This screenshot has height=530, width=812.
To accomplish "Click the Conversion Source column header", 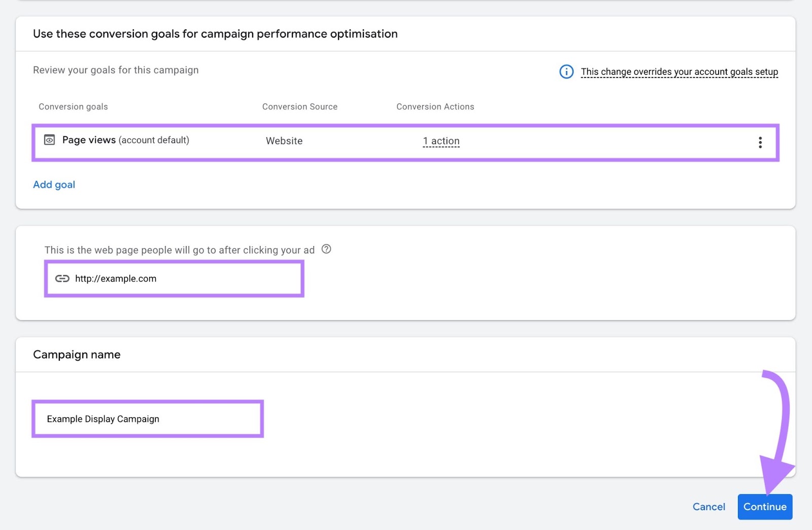I will point(299,107).
